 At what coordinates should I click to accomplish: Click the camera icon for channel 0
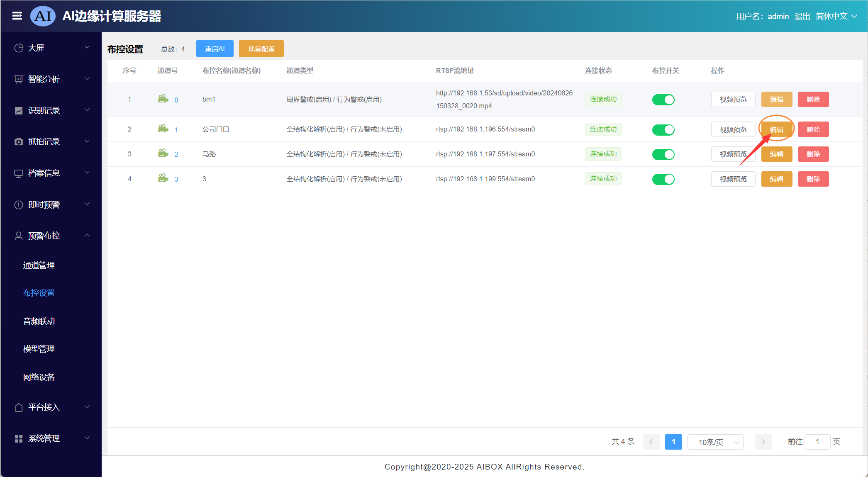tap(163, 99)
